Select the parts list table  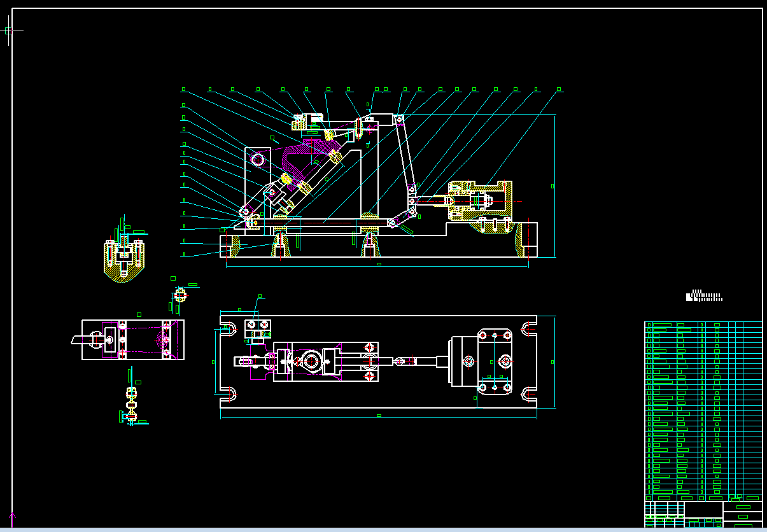click(703, 411)
